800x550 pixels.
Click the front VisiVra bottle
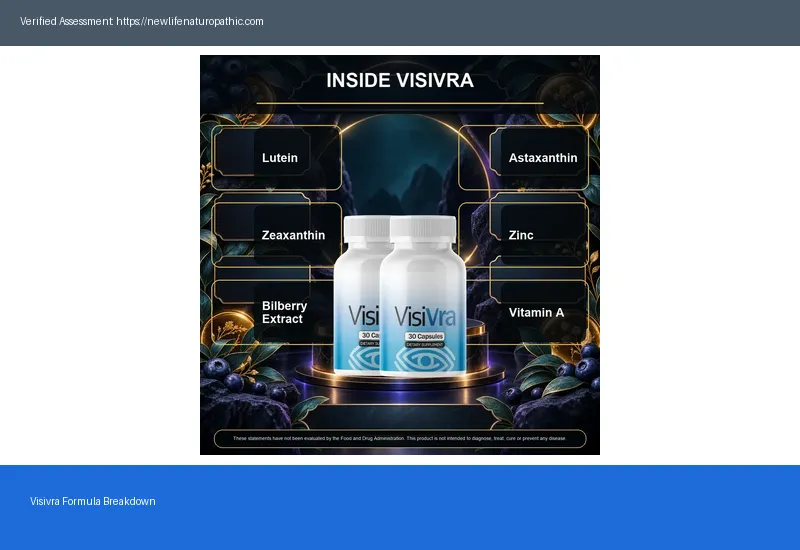click(423, 296)
